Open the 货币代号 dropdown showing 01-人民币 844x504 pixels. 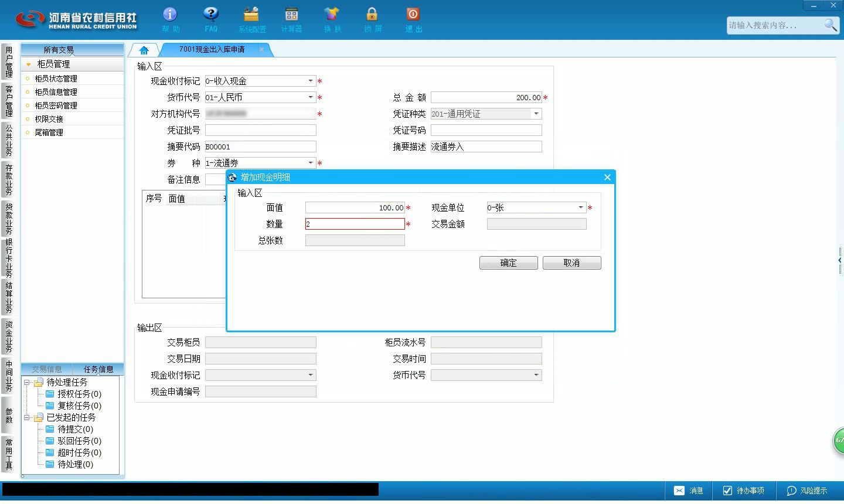(311, 97)
